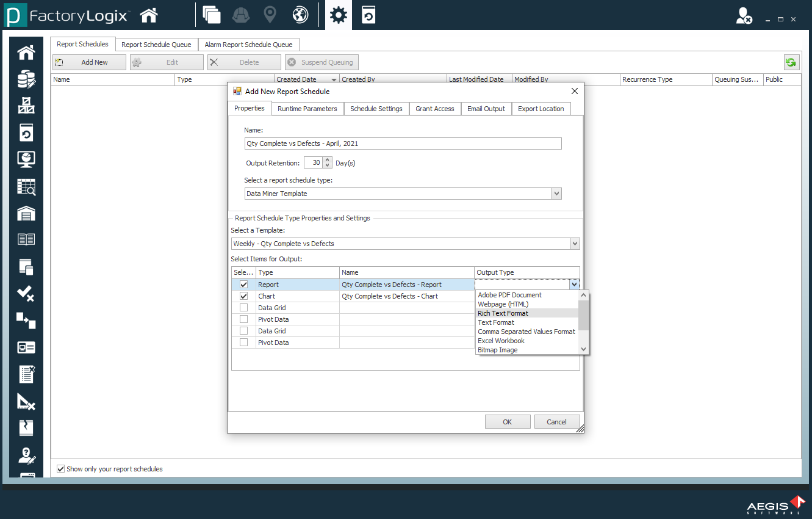This screenshot has width=812, height=519.
Task: Click the Add New button
Action: click(x=89, y=62)
